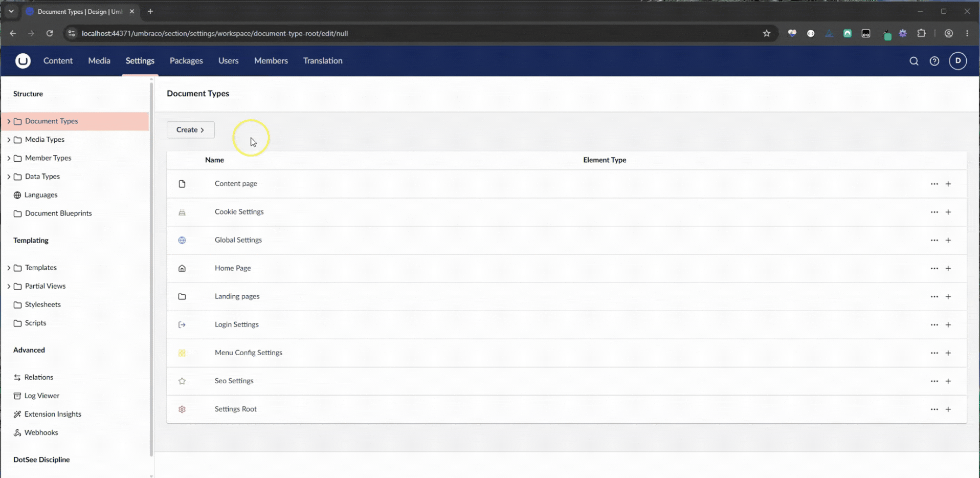Click the Seo Settings star icon
The height and width of the screenshot is (478, 980).
(182, 381)
